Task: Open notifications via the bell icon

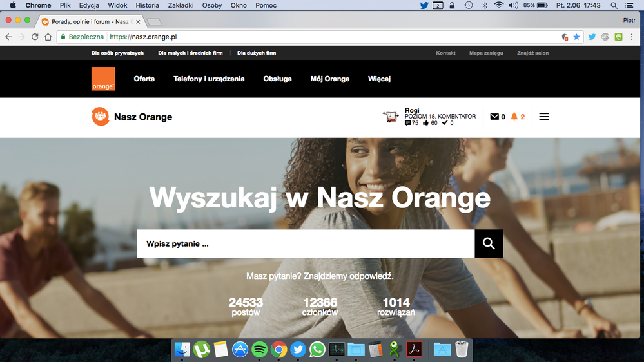Action: [x=514, y=117]
